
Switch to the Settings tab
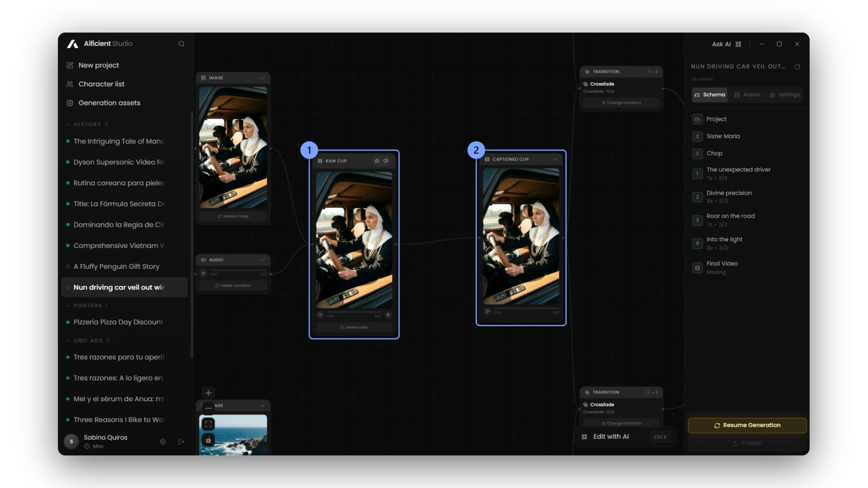(785, 95)
